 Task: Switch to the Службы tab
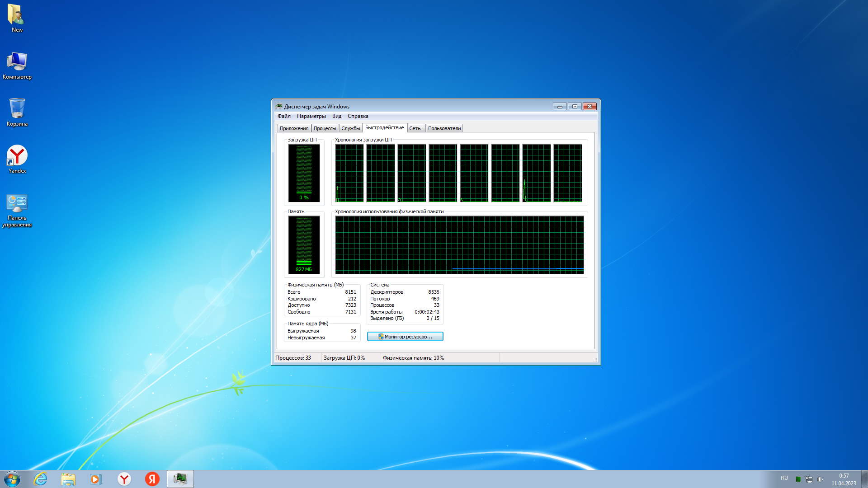coord(350,128)
